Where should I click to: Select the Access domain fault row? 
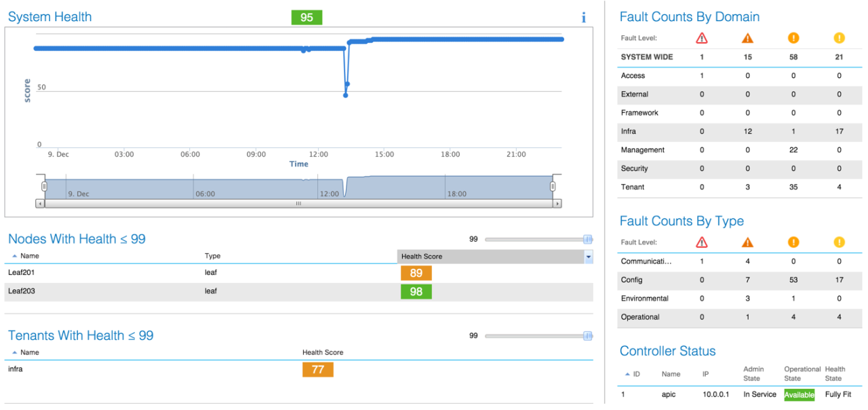point(740,76)
